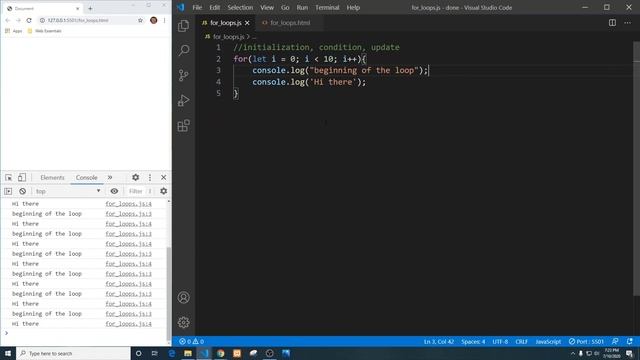640x360 pixels.
Task: Open the Selection menu
Action: click(240, 7)
